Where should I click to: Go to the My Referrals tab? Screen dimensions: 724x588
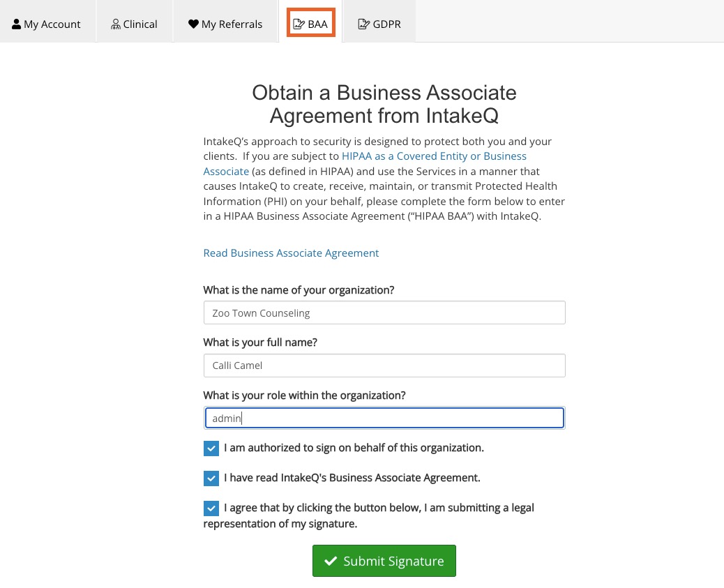225,24
